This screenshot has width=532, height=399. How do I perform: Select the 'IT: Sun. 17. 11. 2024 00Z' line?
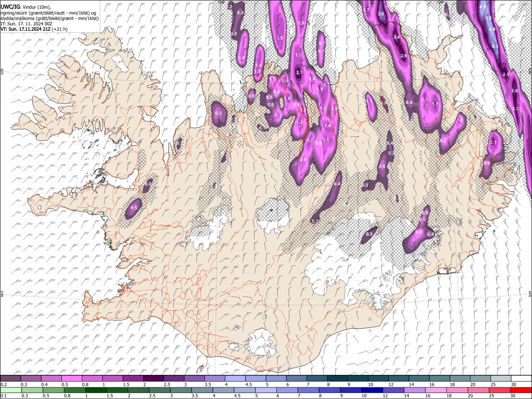tap(26, 24)
